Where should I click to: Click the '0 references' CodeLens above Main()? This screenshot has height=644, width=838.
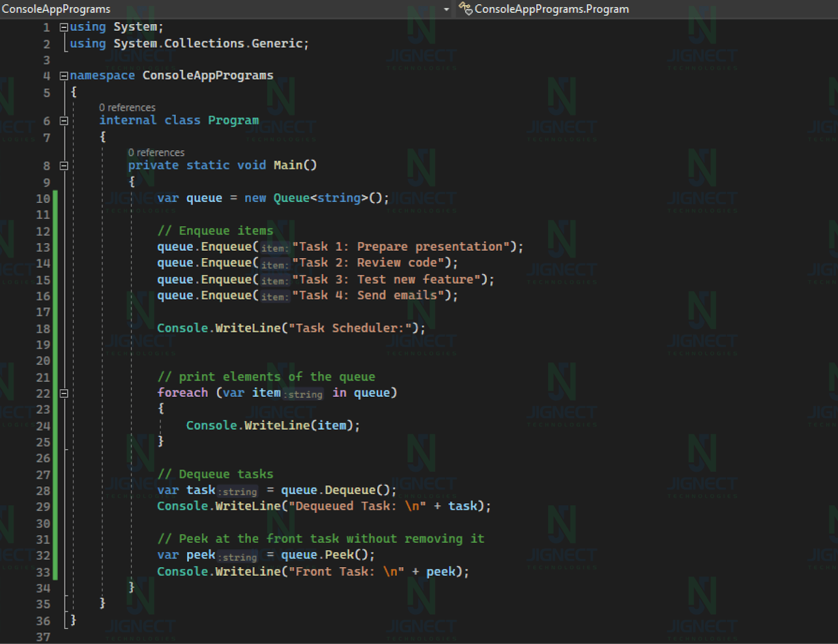click(156, 153)
